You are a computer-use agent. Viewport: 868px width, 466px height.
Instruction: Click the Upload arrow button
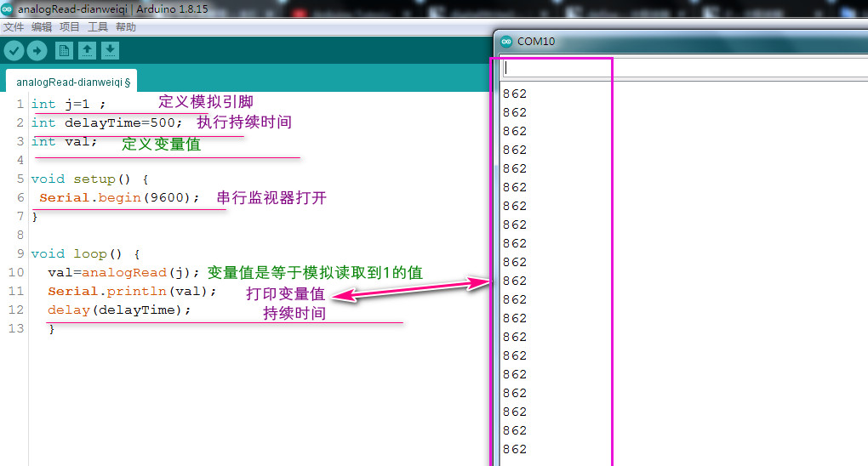[x=37, y=51]
